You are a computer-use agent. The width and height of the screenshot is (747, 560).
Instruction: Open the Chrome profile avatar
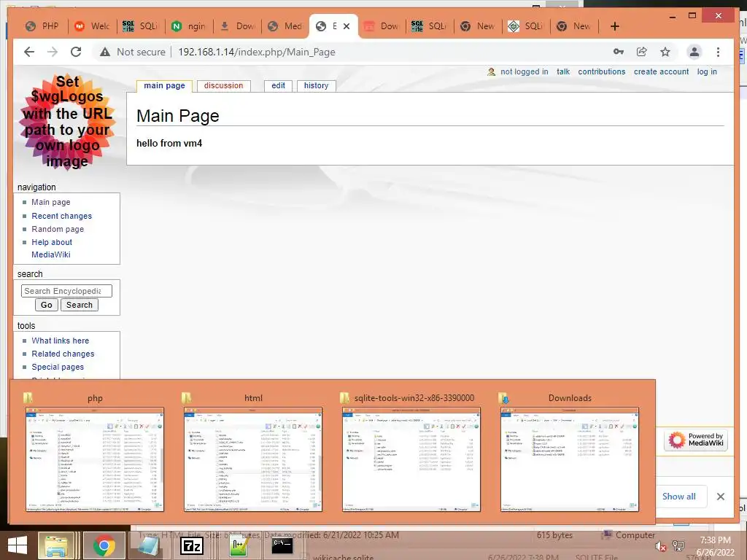coord(694,52)
